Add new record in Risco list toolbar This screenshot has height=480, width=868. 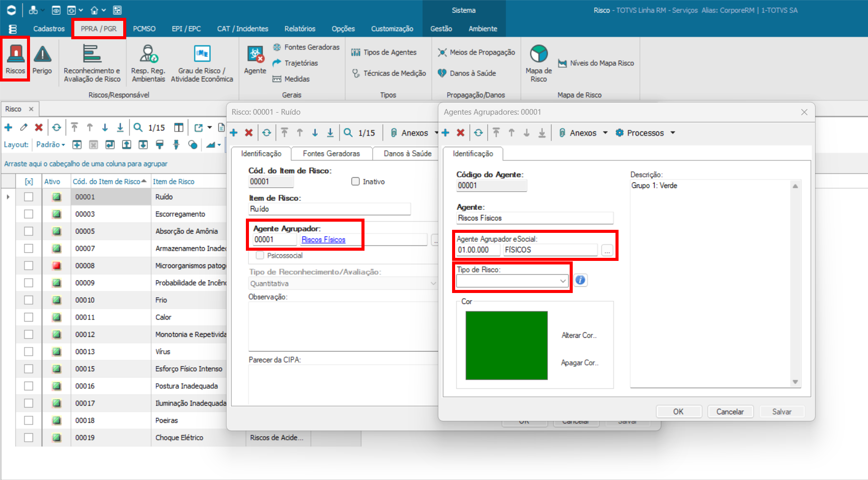click(8, 127)
